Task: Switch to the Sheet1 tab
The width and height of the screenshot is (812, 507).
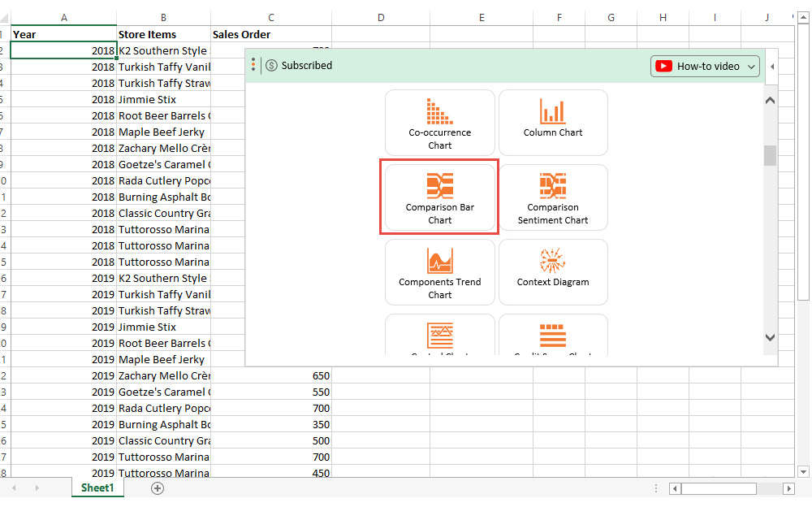Action: (x=97, y=487)
